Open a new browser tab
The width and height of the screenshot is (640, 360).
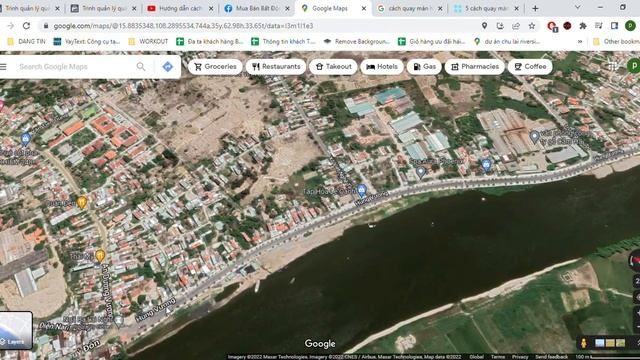[x=535, y=8]
